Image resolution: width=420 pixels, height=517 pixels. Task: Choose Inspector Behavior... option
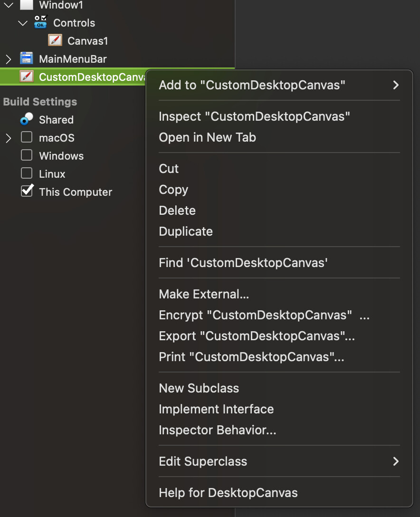click(217, 430)
